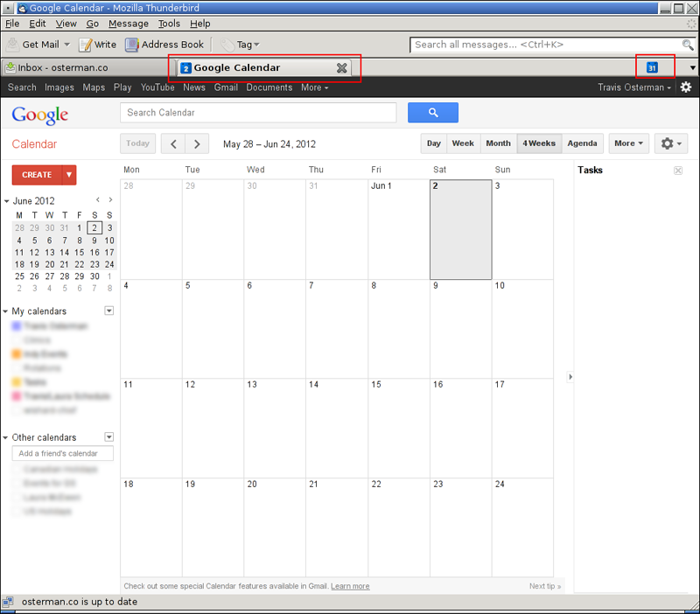Open Gmail from the Google bar
The height and width of the screenshot is (614, 700).
(226, 87)
